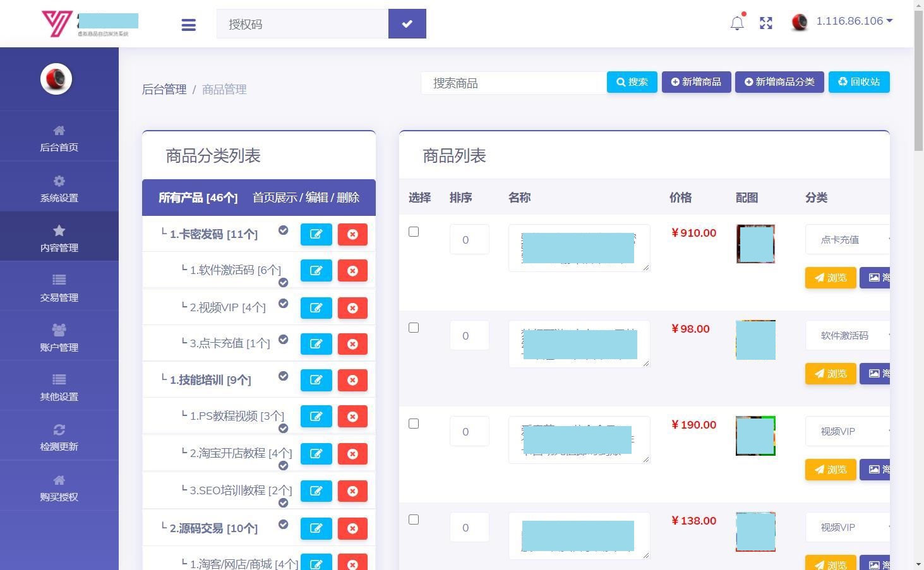Click the 新增商品 button

(696, 81)
